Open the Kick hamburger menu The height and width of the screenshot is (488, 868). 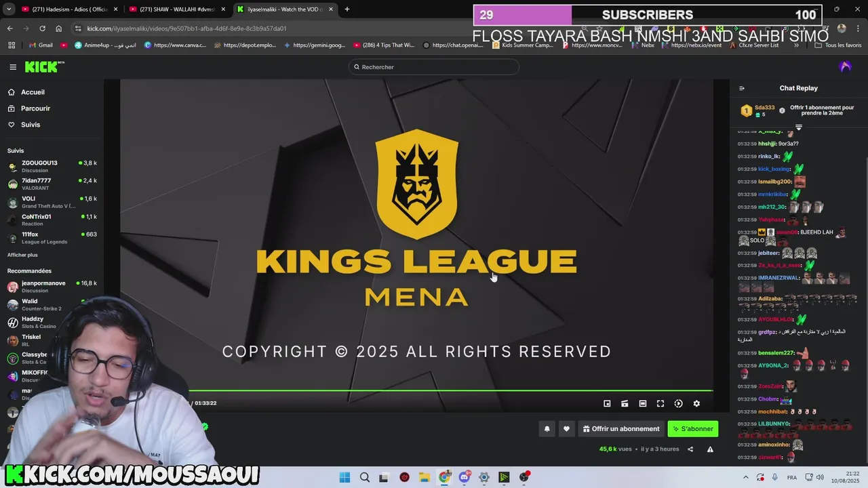13,67
